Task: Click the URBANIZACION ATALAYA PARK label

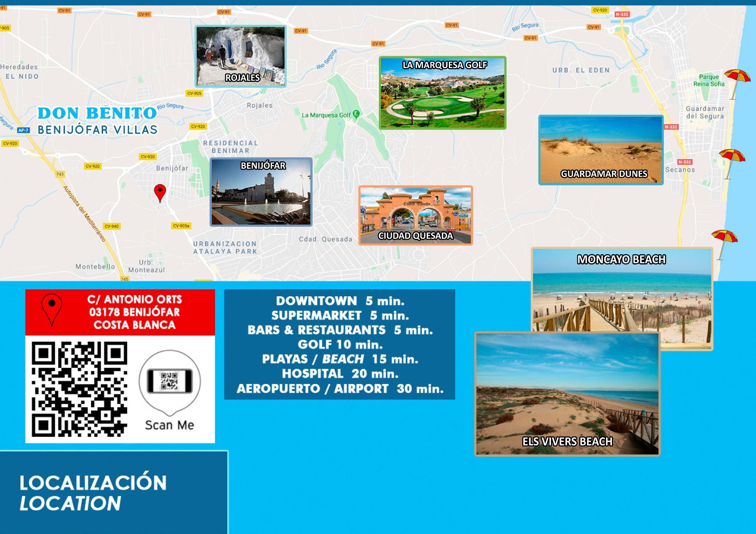Action: tap(225, 248)
